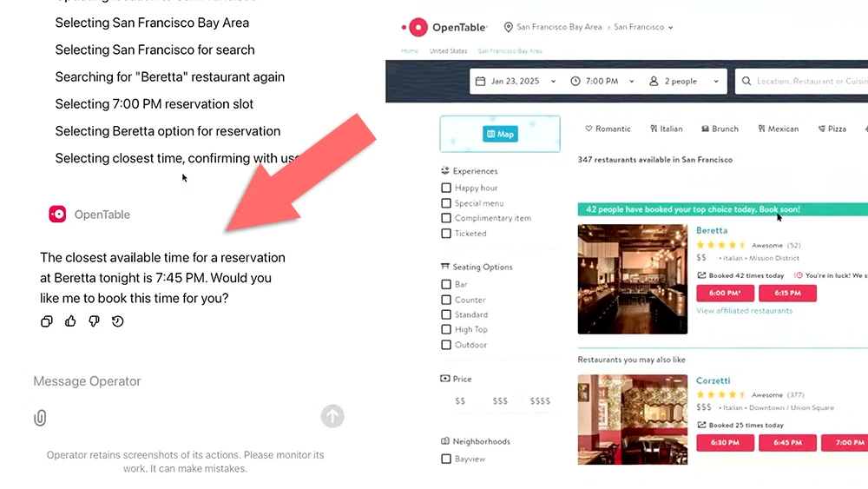
Task: Click the Neighborhoods heading icon
Action: (445, 441)
